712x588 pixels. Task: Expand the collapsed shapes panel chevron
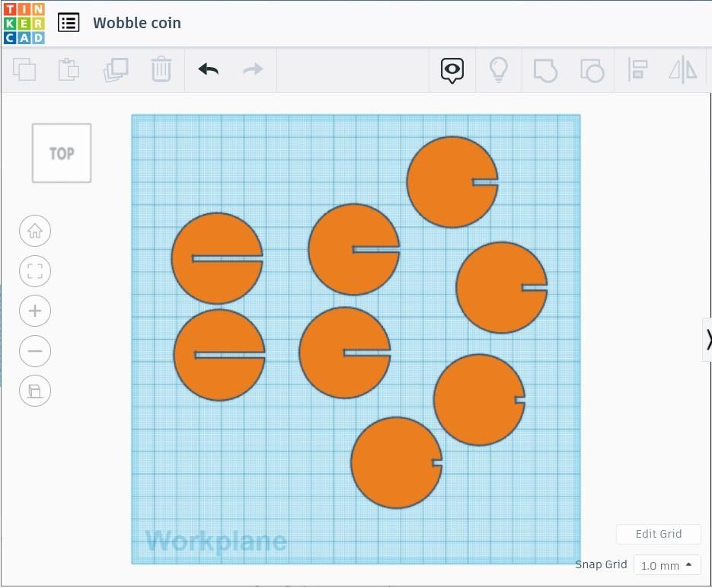(708, 340)
